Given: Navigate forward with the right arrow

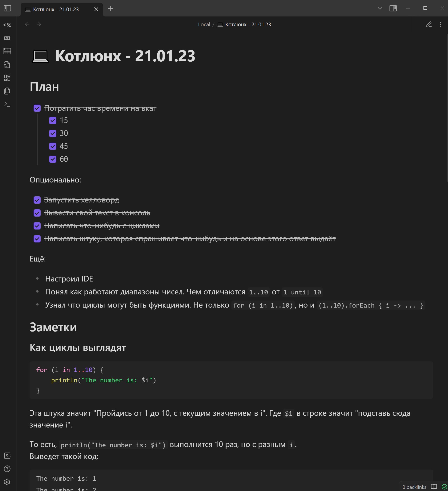Looking at the screenshot, I should pos(39,24).
